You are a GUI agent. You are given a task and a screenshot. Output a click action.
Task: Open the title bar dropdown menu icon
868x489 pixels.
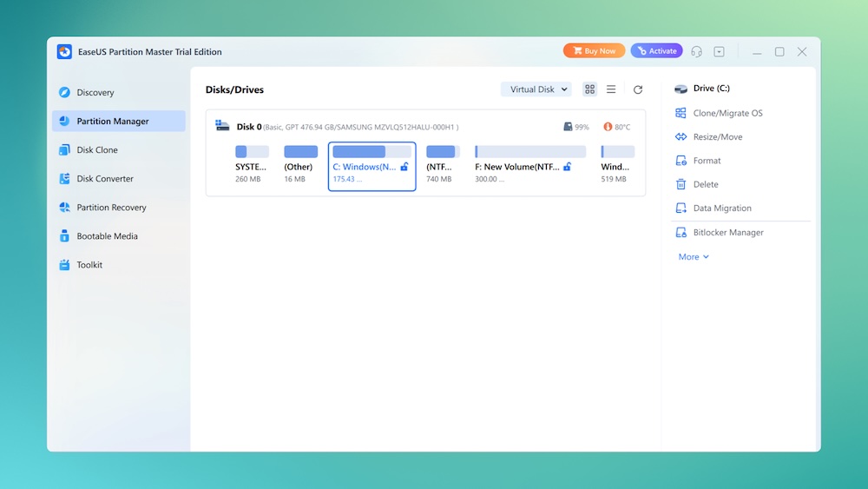point(719,52)
